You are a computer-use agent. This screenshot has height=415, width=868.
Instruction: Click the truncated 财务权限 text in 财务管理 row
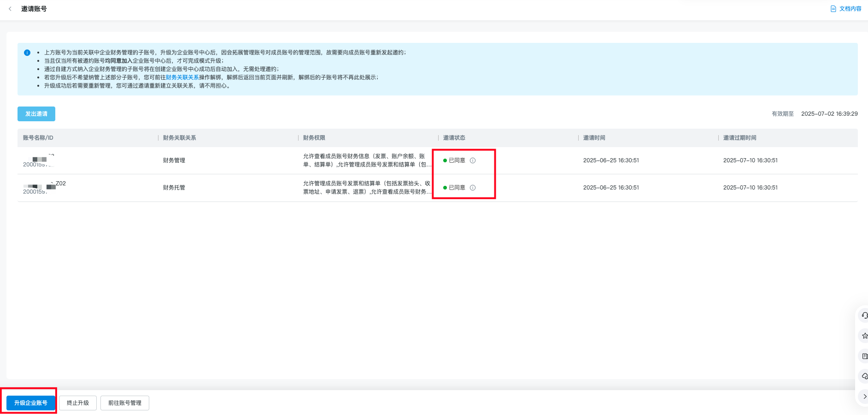tap(367, 160)
